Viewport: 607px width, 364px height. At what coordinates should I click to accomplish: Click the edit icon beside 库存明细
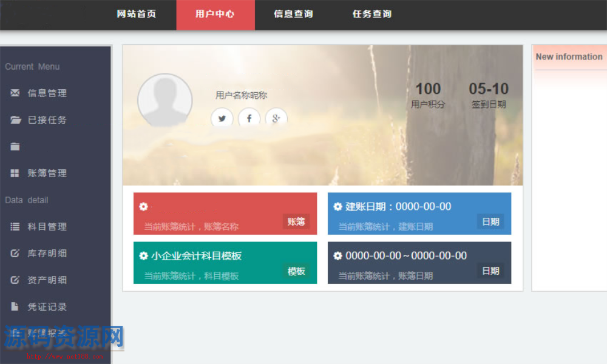[15, 253]
